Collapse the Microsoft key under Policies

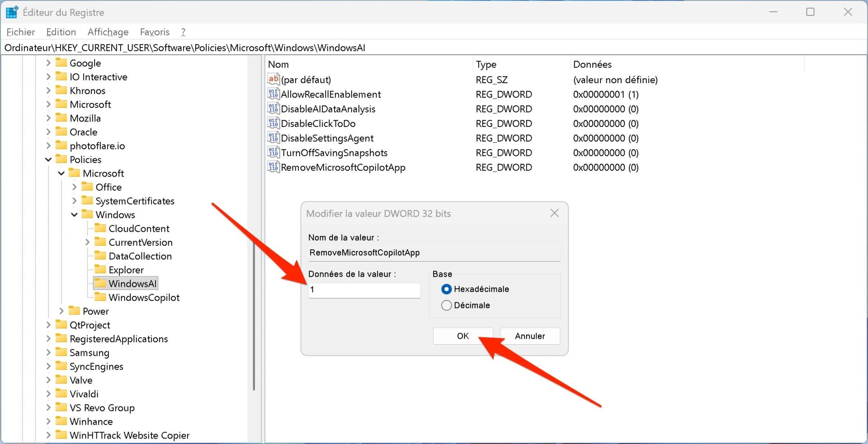click(x=61, y=173)
